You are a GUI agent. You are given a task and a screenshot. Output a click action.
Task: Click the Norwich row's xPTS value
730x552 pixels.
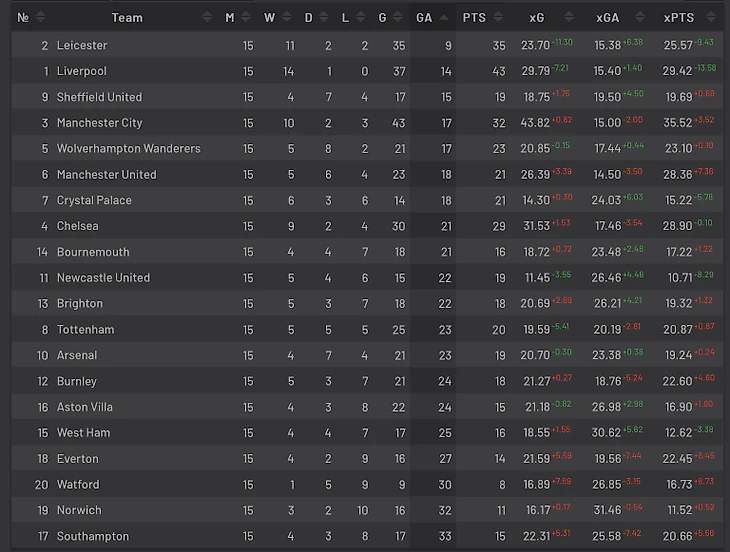(679, 511)
